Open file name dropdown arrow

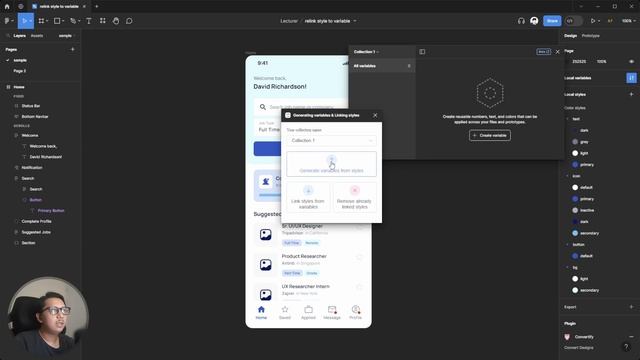click(x=355, y=21)
